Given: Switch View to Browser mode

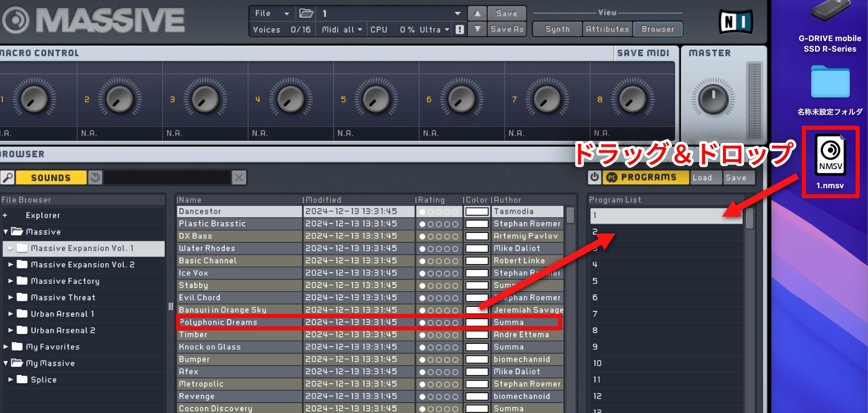Looking at the screenshot, I should click(x=658, y=29).
